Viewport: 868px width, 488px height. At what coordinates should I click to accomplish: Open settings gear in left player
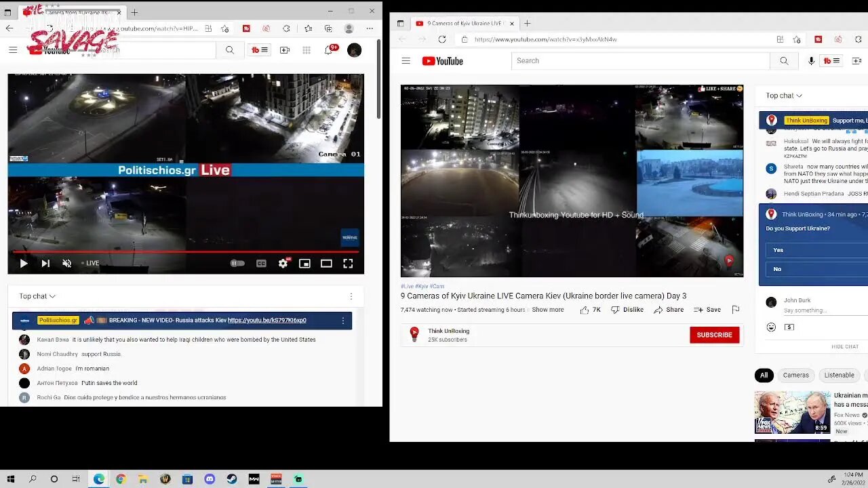point(283,264)
